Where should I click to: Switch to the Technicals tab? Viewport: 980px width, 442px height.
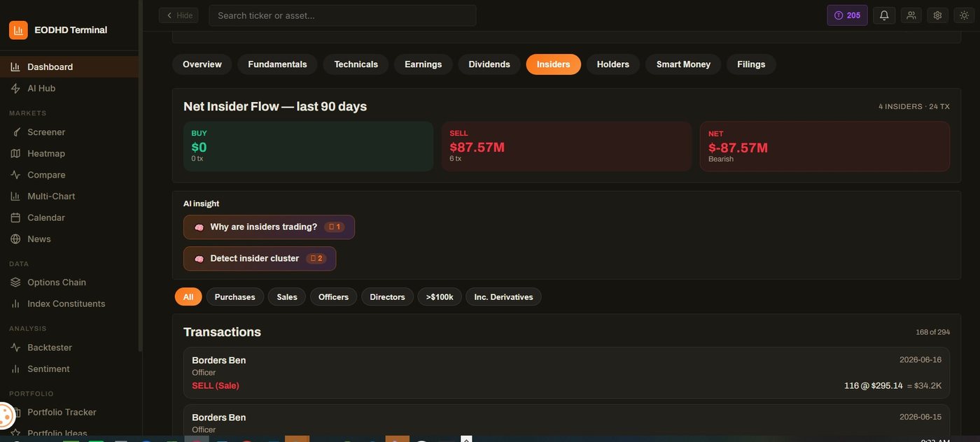click(356, 64)
